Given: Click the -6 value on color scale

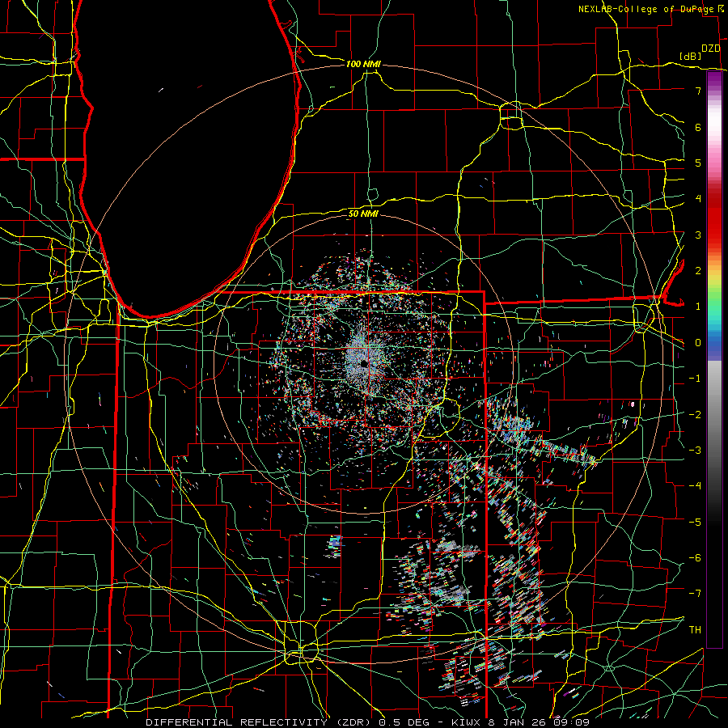Looking at the screenshot, I should coord(695,557).
